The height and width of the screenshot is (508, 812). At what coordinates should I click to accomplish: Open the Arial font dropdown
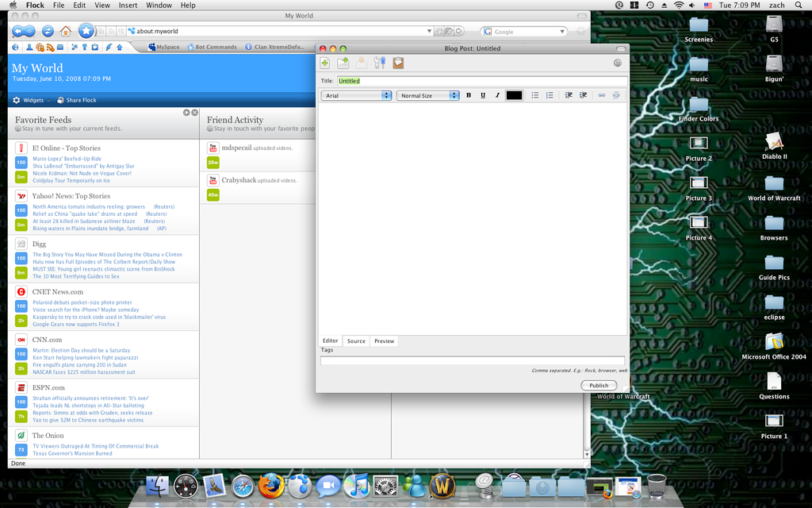(356, 95)
